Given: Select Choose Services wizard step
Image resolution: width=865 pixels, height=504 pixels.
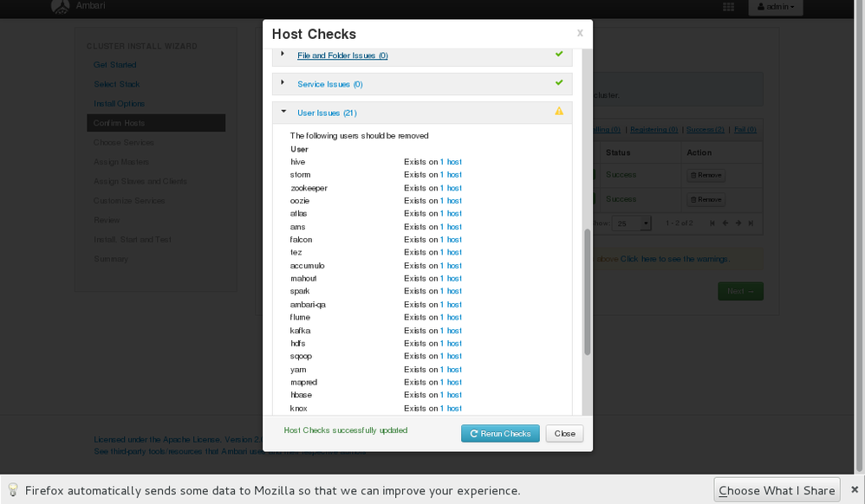Looking at the screenshot, I should click(124, 142).
